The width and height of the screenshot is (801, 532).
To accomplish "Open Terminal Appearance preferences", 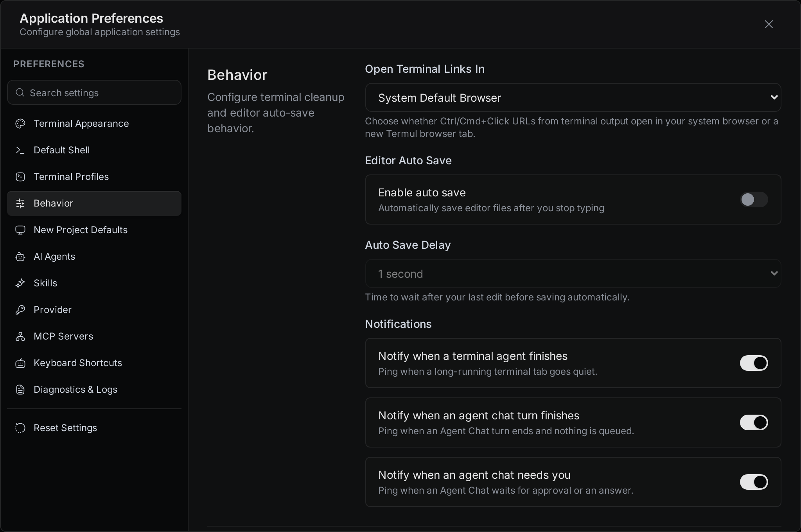I will 94,124.
